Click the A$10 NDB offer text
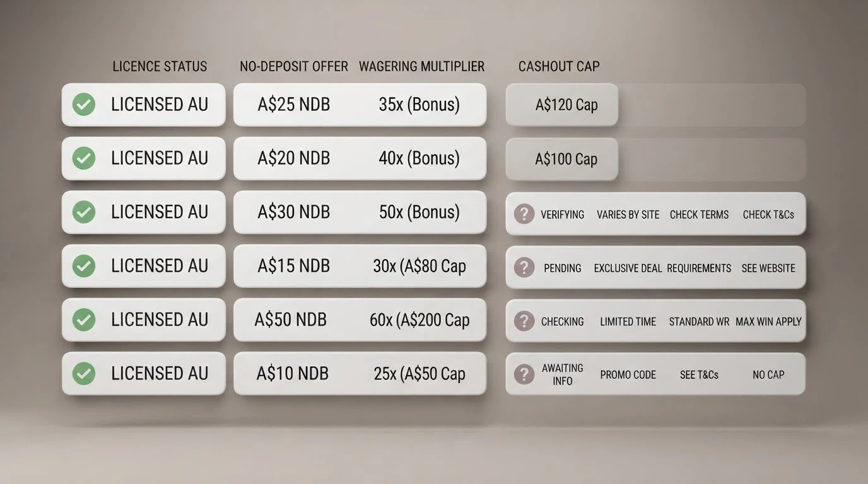 point(293,374)
